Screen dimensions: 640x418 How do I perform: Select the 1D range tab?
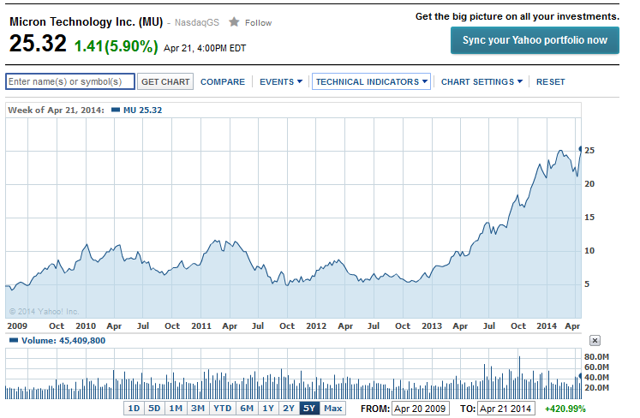click(134, 408)
